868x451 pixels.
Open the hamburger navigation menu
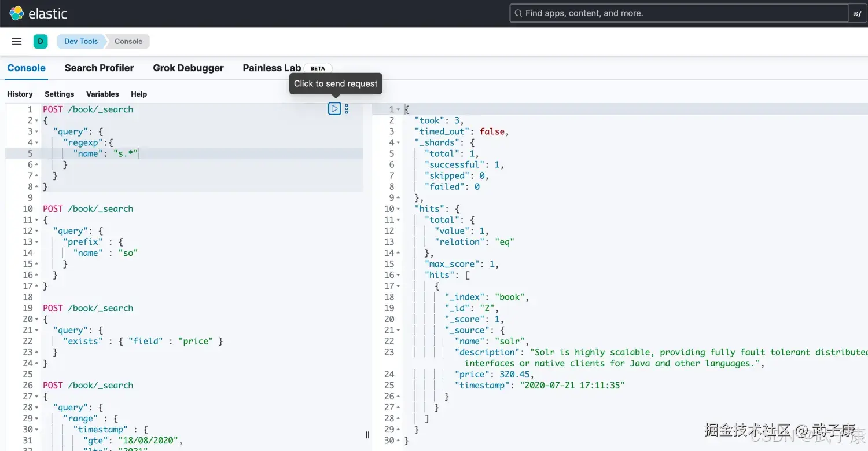click(x=17, y=41)
